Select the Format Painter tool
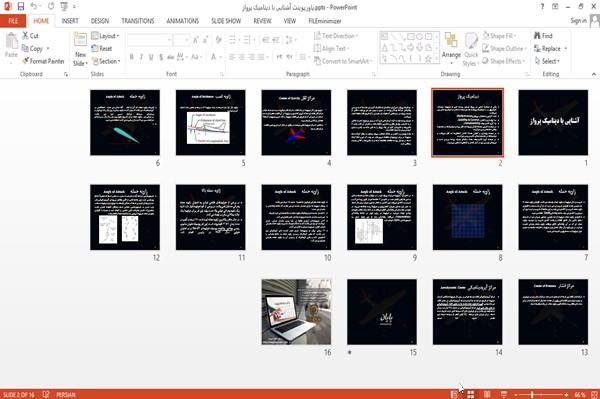 point(43,61)
